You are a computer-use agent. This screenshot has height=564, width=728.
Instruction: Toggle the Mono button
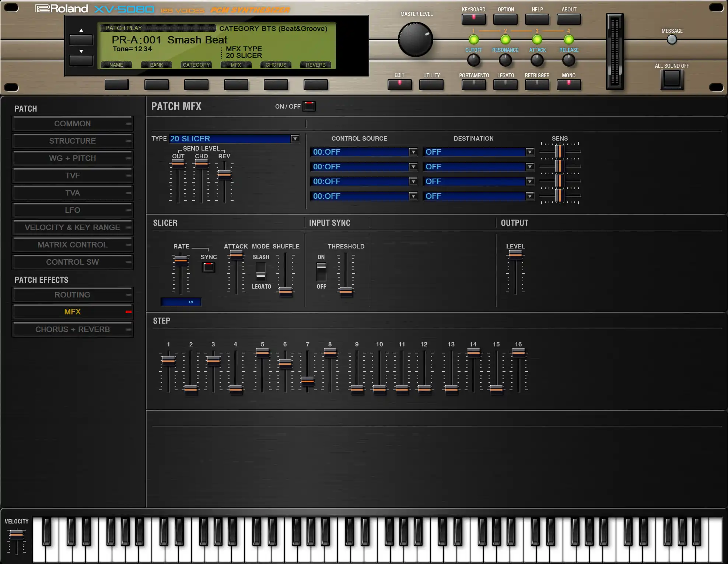(x=568, y=85)
